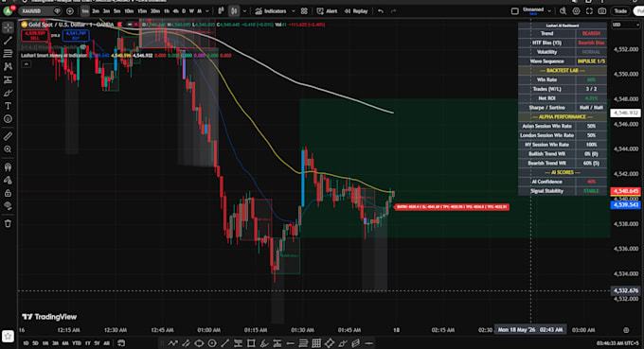Toggle stay in drawing mode
The image size is (644, 349).
[x=8, y=180]
